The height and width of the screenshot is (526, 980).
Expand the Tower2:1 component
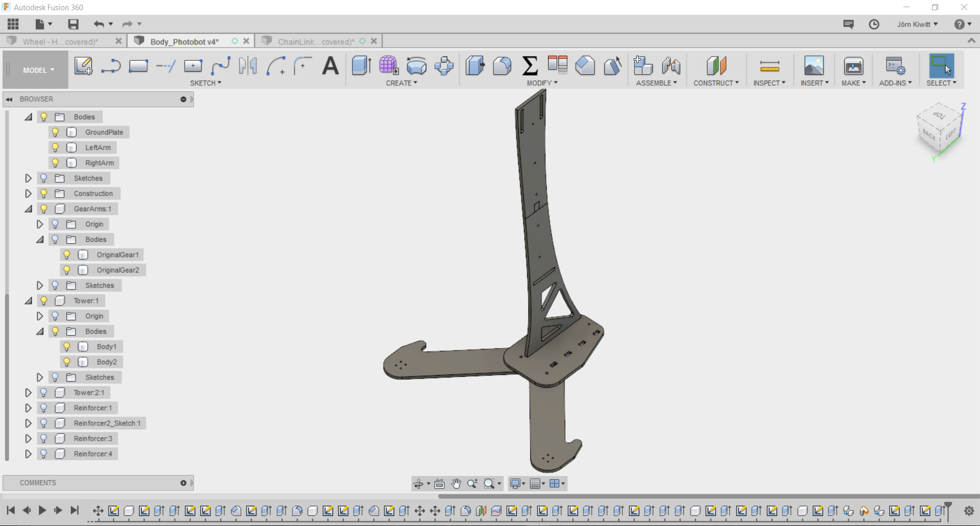(28, 392)
